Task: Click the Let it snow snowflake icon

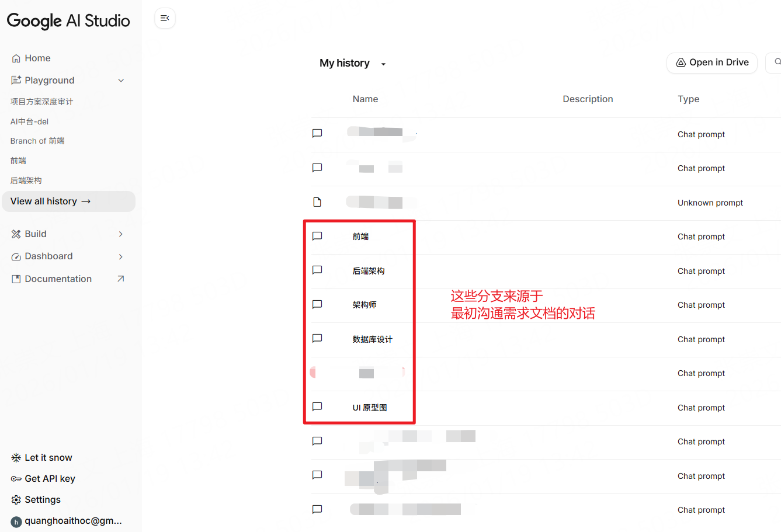Action: 16,458
